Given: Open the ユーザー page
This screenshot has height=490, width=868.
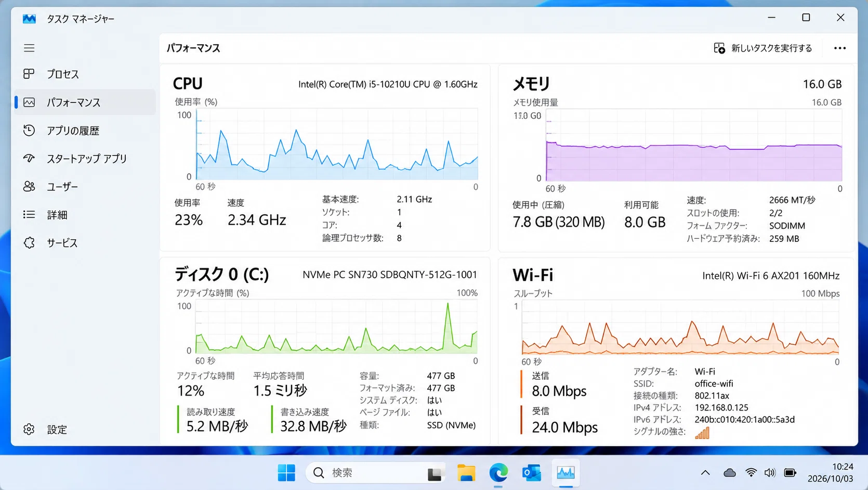Looking at the screenshot, I should (x=62, y=187).
